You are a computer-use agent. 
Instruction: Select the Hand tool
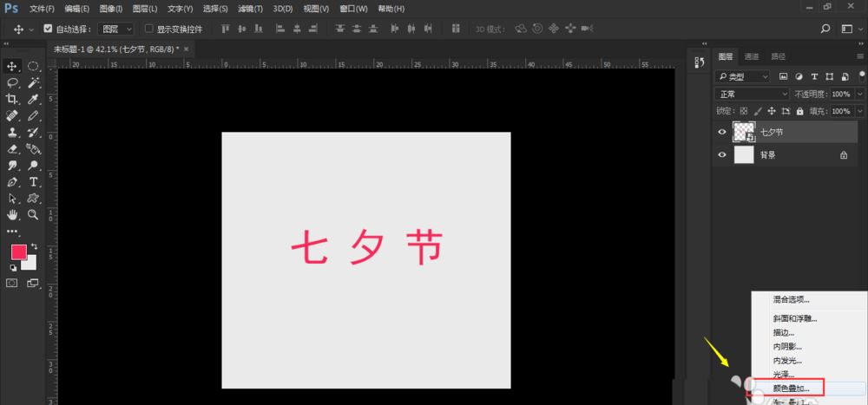pyautogui.click(x=12, y=215)
